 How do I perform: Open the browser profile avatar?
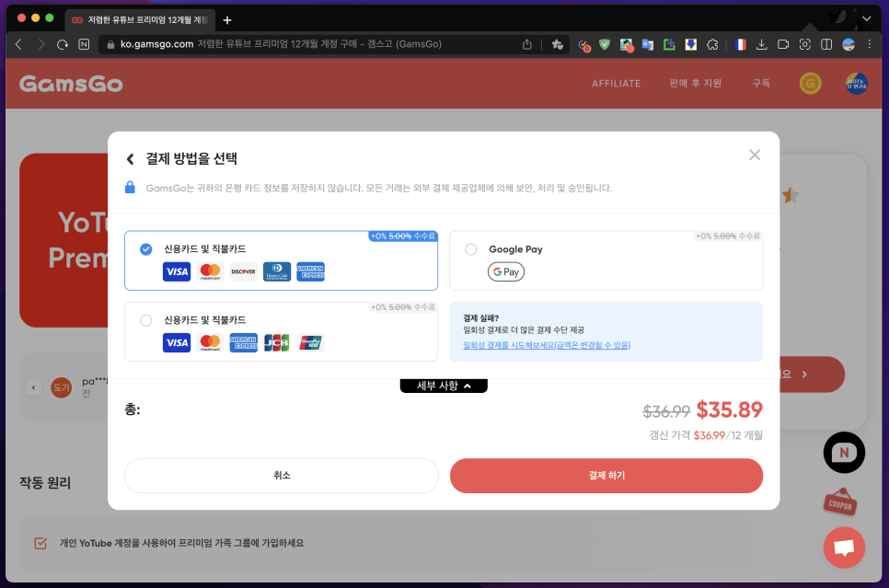pyautogui.click(x=849, y=44)
